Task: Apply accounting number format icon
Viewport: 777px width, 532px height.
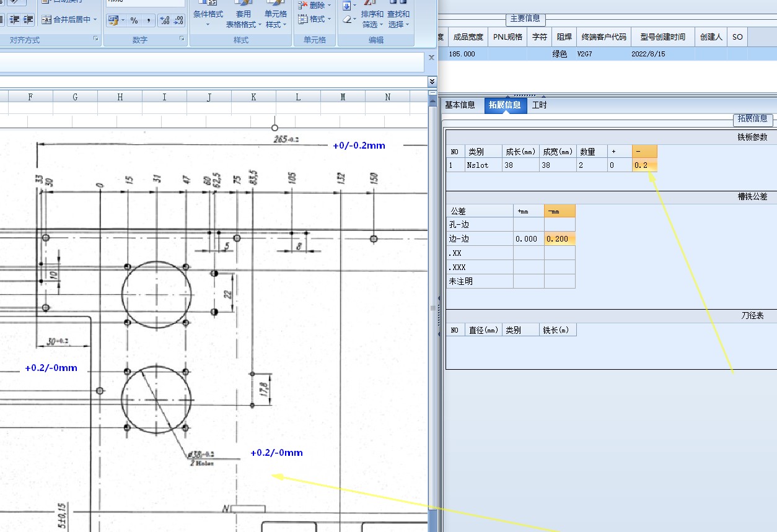Action: 113,20
